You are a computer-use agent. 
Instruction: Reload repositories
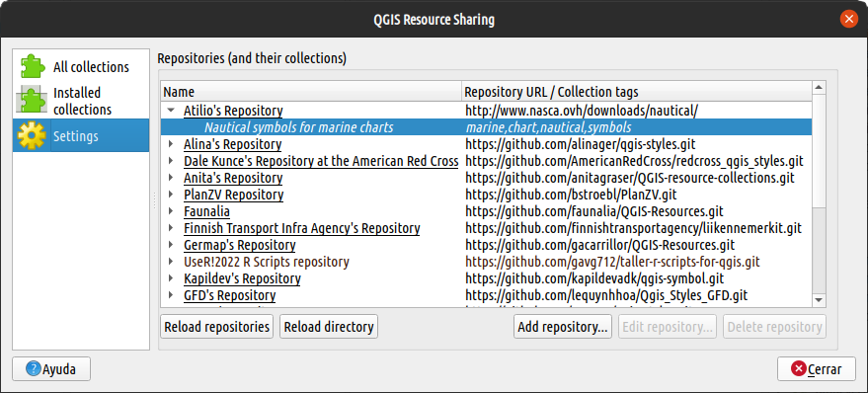pos(217,327)
